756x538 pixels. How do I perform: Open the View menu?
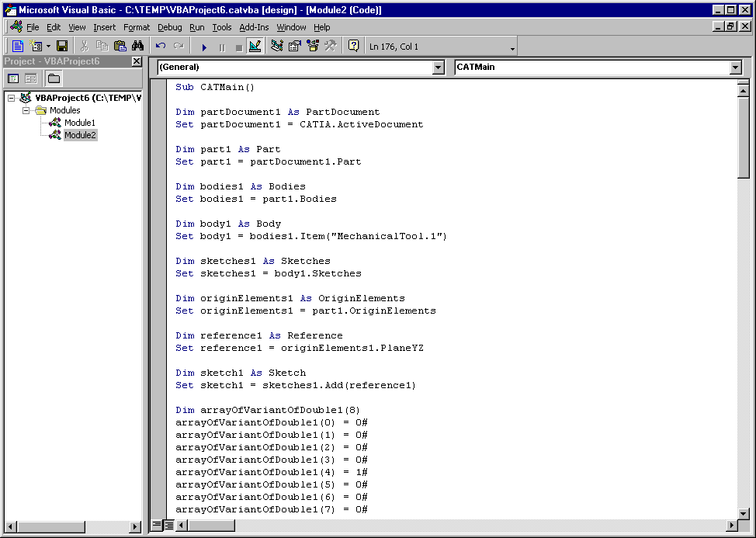[77, 27]
